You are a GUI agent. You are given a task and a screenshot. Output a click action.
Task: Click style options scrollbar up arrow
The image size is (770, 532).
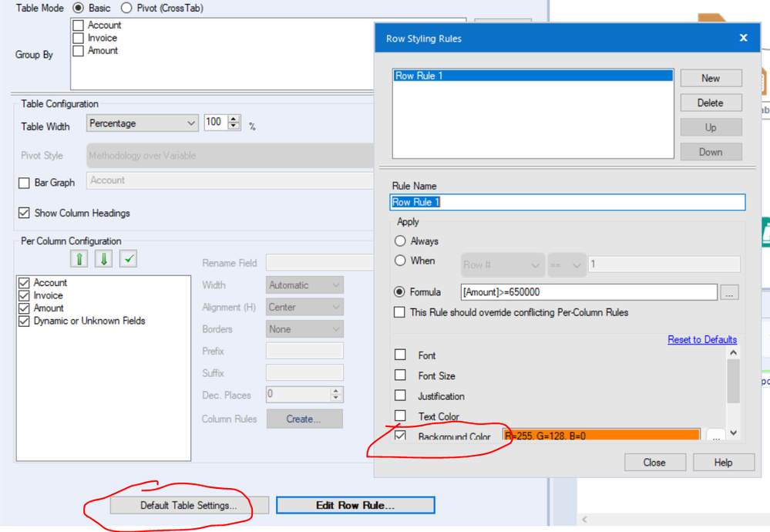pos(733,352)
